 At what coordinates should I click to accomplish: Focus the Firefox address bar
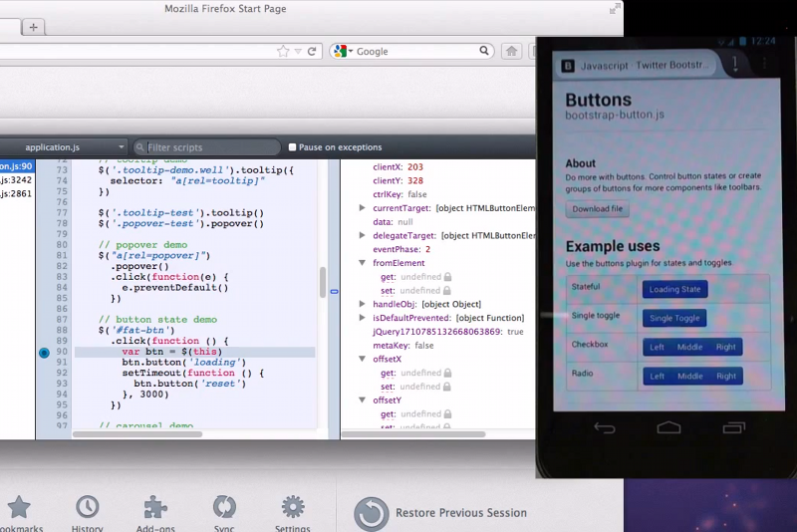pos(137,51)
